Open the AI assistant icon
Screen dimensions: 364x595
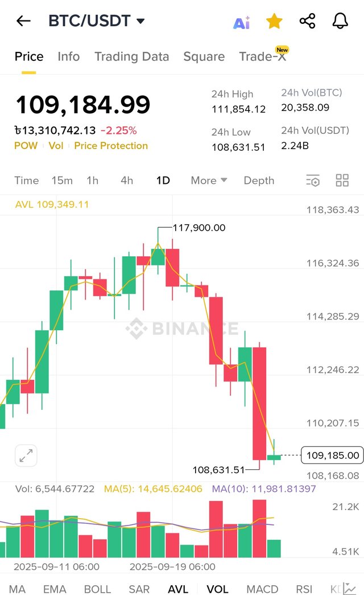tap(242, 22)
